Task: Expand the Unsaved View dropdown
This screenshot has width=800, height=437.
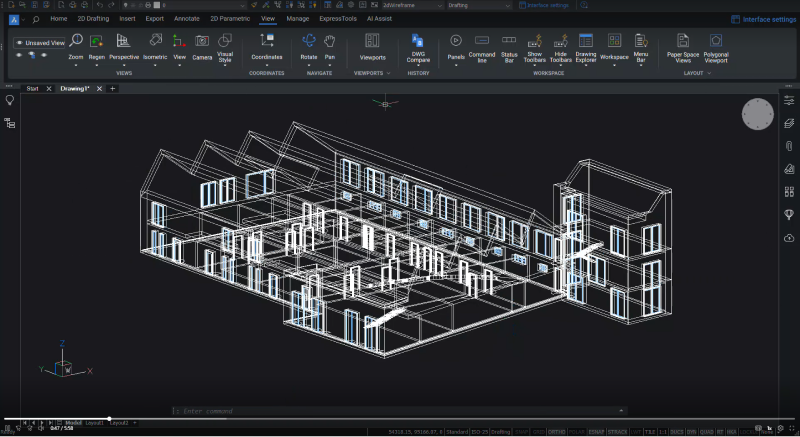Action: [40, 43]
